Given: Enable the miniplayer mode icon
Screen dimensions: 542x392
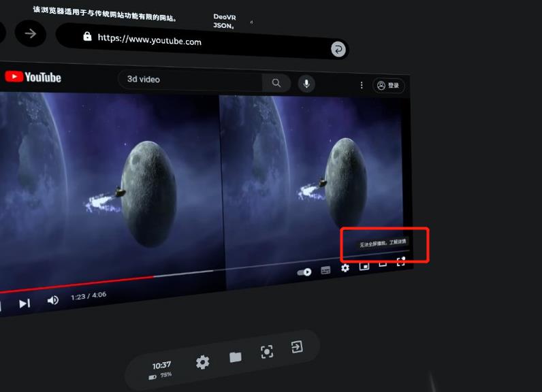Looking at the screenshot, I should 364,266.
